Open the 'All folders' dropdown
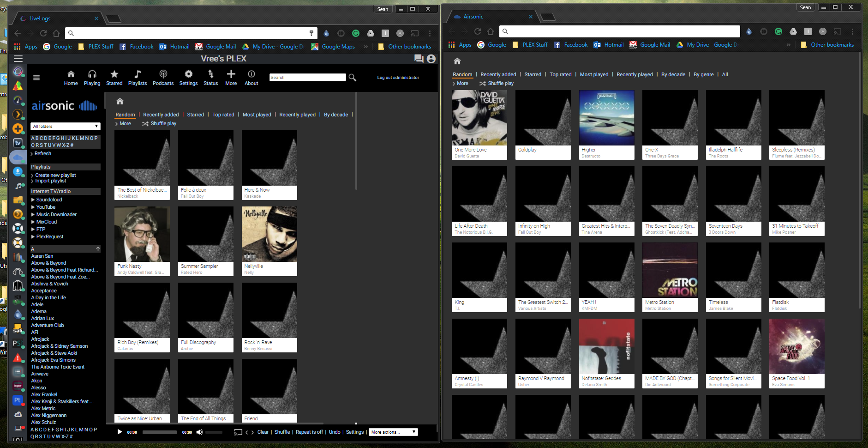 [66, 127]
